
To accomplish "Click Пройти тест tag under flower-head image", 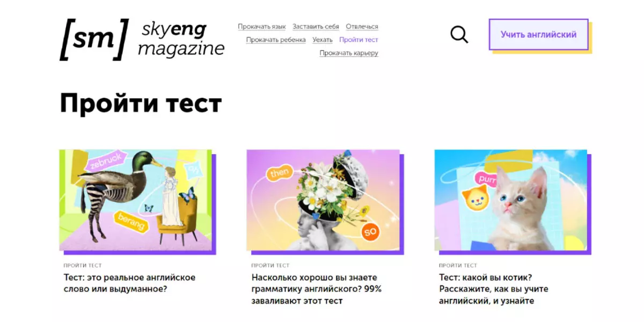I will click(x=270, y=266).
